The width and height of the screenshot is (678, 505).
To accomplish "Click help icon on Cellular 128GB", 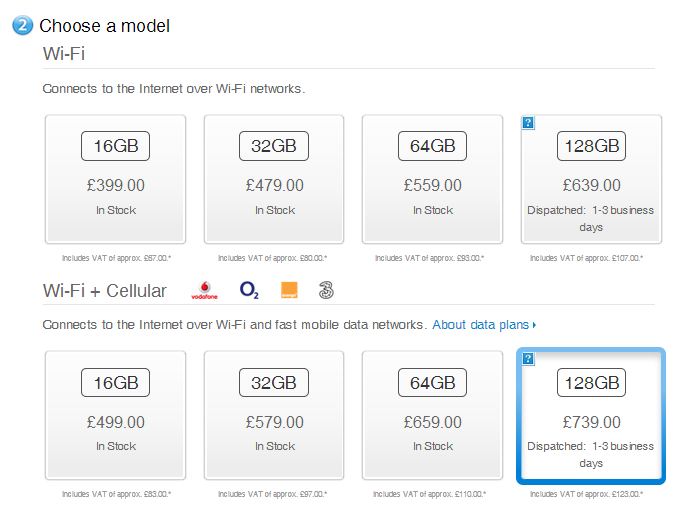I will [529, 358].
